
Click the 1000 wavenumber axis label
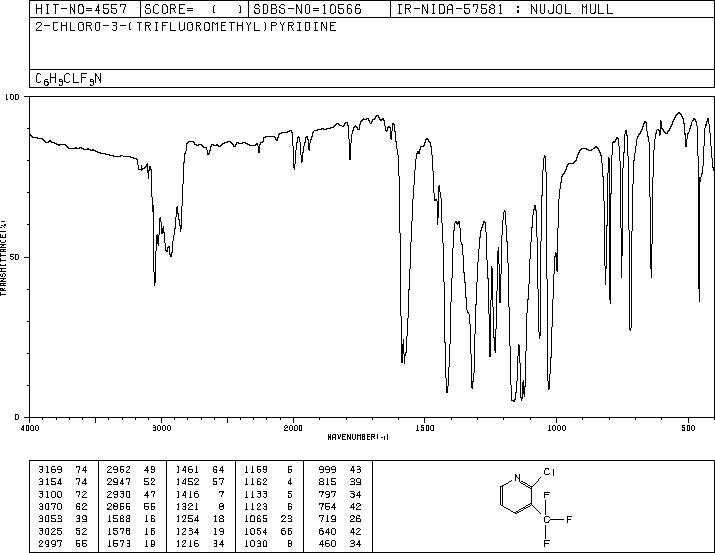556,428
